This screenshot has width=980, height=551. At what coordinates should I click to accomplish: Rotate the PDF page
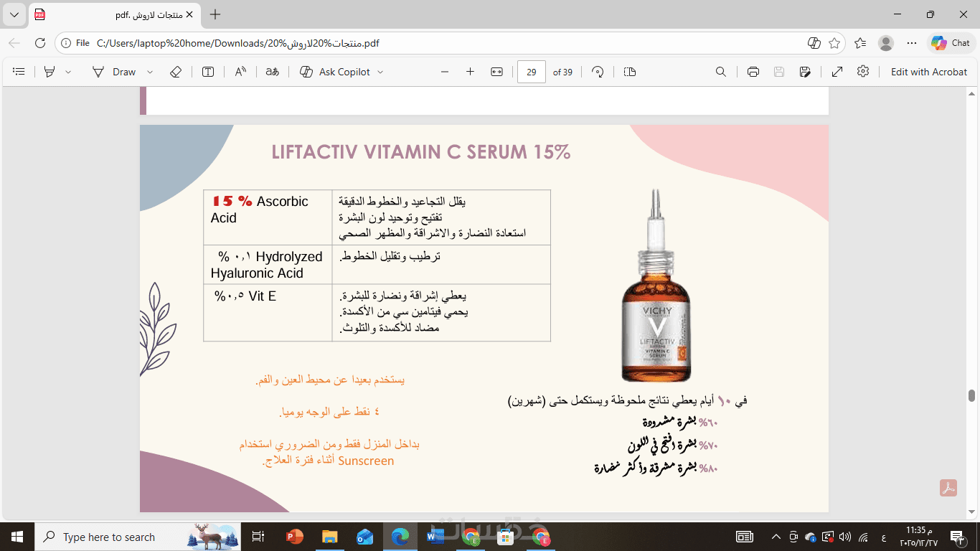(598, 72)
